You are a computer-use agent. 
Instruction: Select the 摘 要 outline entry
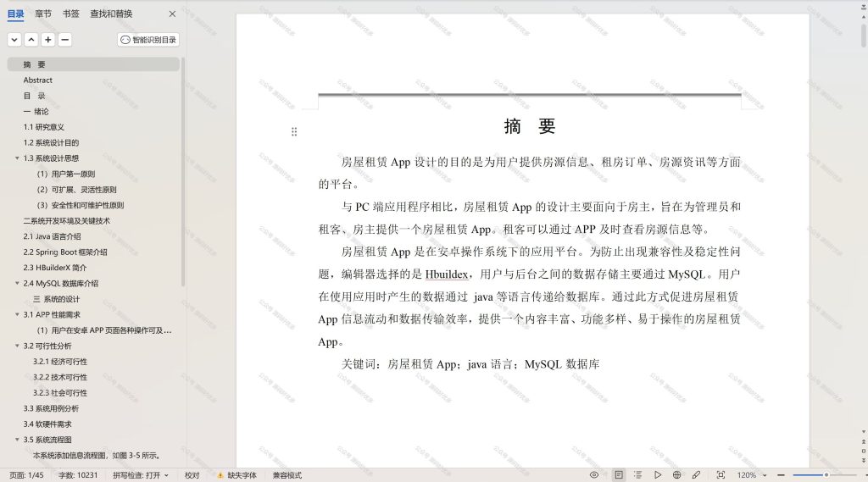coord(93,64)
